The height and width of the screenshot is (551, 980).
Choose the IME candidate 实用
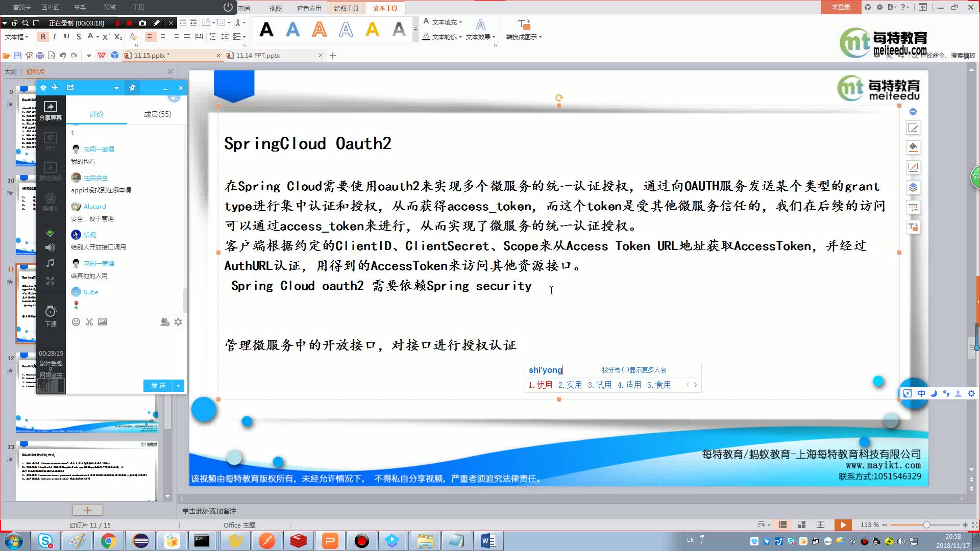[570, 385]
